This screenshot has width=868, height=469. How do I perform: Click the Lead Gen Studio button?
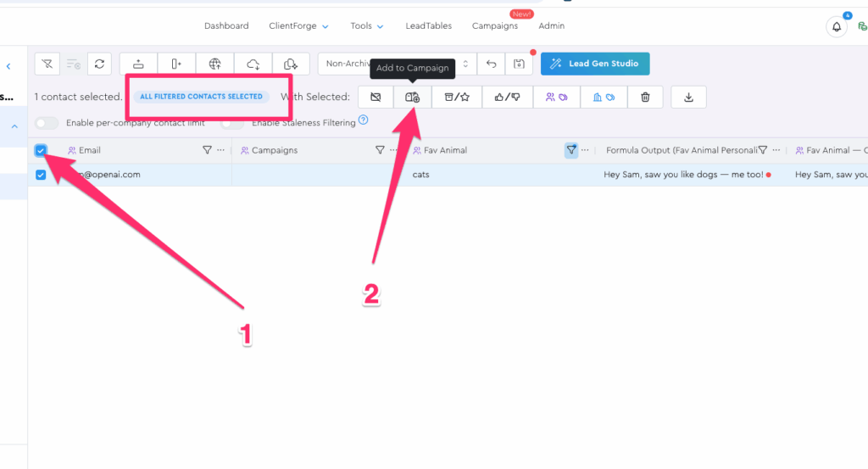595,64
